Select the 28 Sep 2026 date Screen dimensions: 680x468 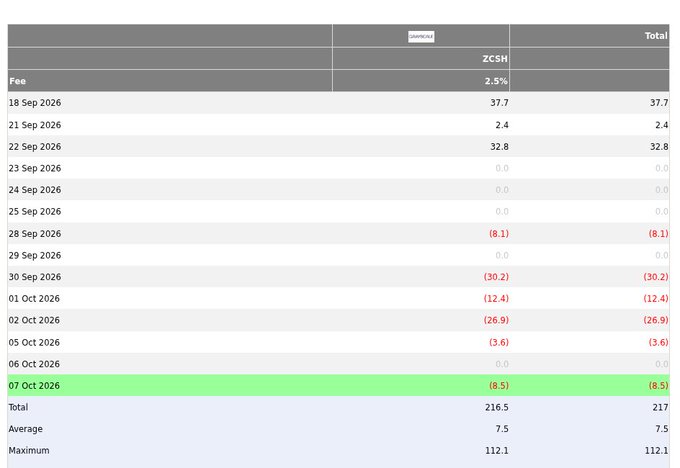(35, 233)
